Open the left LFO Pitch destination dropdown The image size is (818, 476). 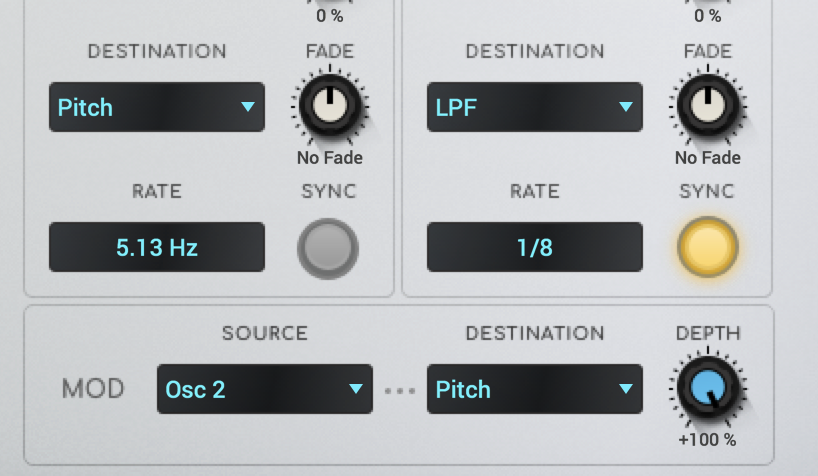point(157,107)
